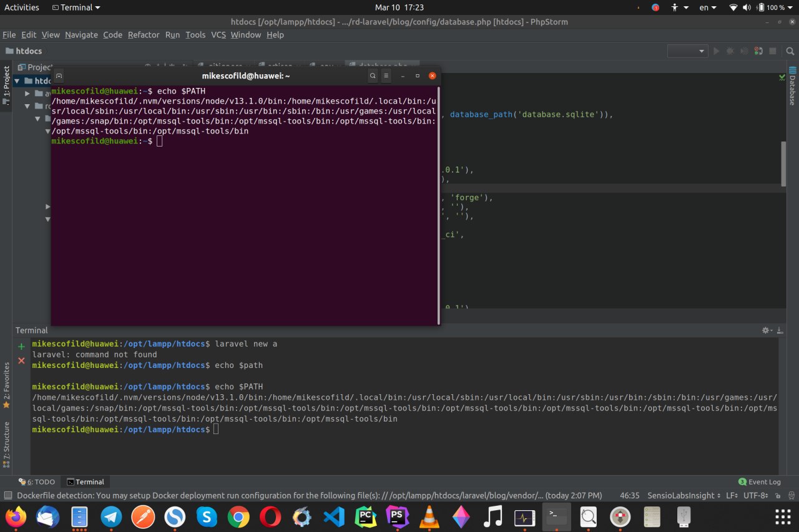Click the Run button in PhpStorm toolbar

pyautogui.click(x=716, y=51)
